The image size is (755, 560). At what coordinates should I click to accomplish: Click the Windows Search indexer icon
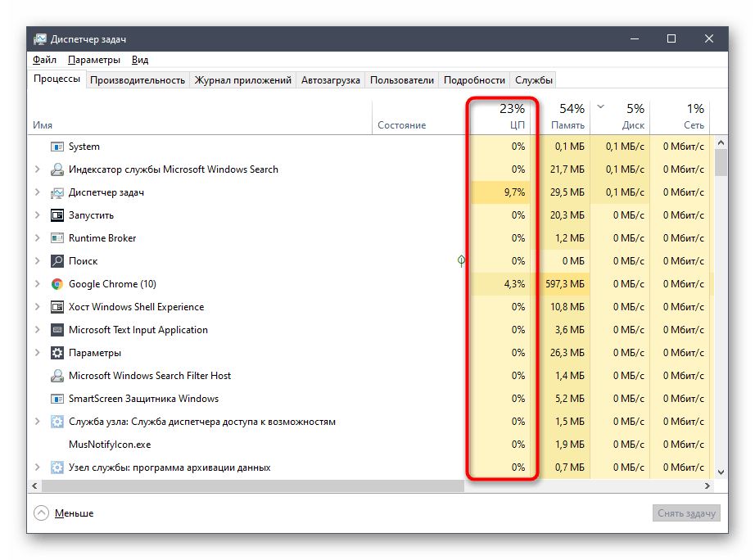(57, 169)
